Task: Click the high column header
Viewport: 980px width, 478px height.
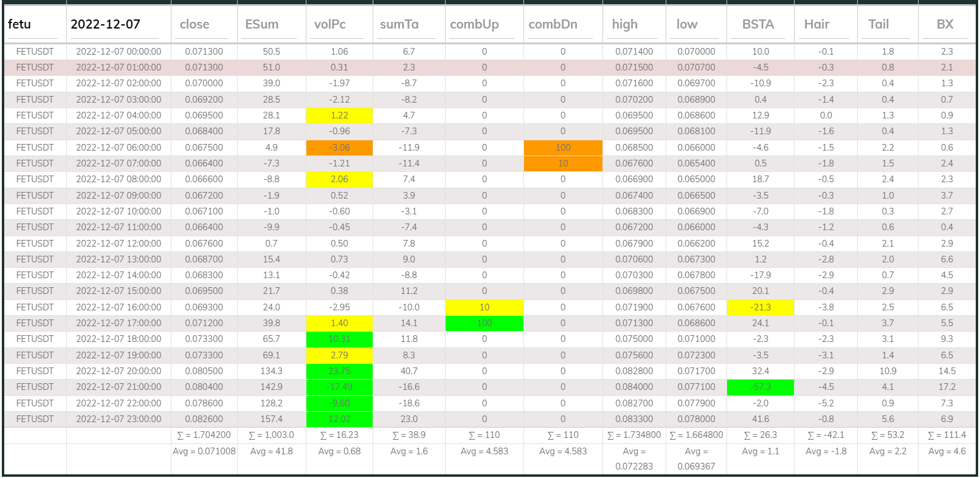Action: (625, 24)
